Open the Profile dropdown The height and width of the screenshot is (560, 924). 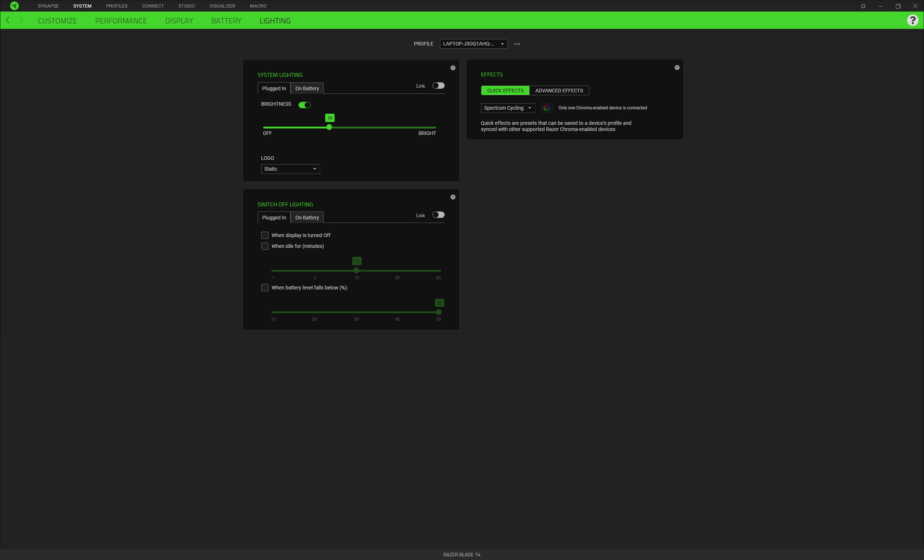[x=474, y=44]
